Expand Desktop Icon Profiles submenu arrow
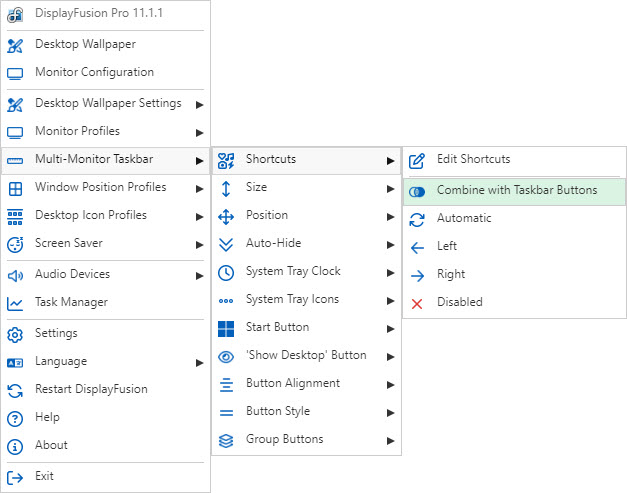The width and height of the screenshot is (627, 493). pos(199,217)
